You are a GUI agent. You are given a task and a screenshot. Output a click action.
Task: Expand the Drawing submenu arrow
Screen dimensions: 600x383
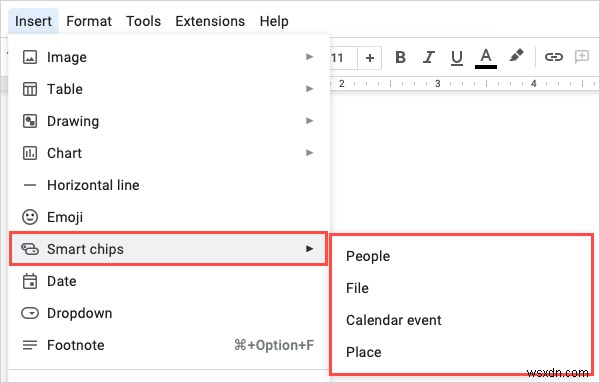point(310,121)
